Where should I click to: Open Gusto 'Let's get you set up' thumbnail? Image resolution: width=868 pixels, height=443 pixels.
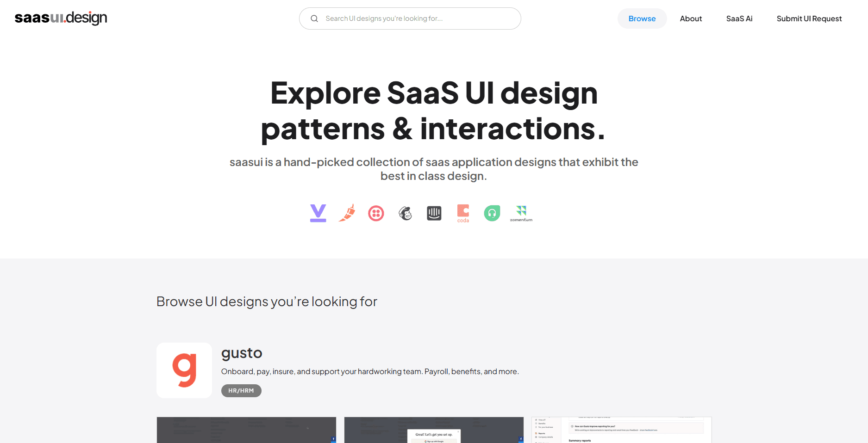tap(434, 430)
